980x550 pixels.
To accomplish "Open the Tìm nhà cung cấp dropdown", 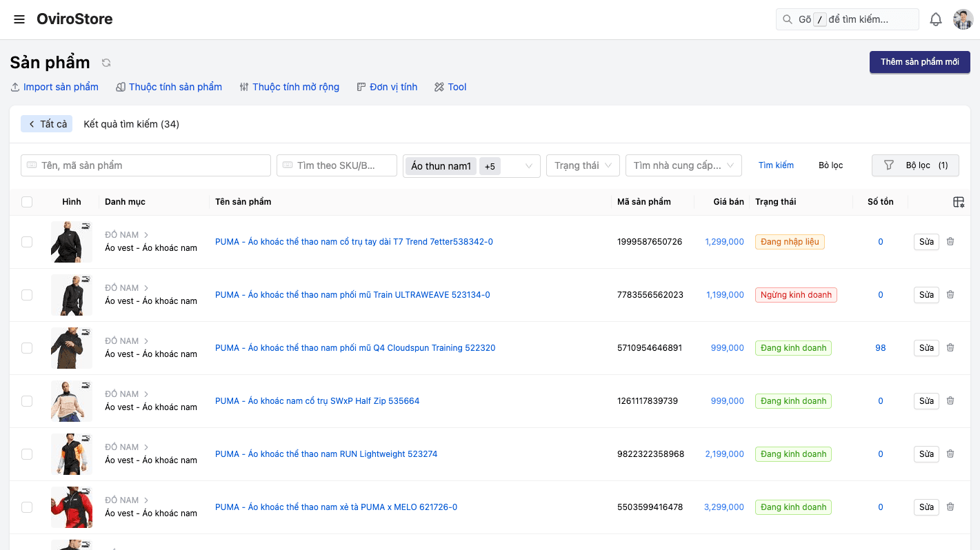I will point(683,165).
